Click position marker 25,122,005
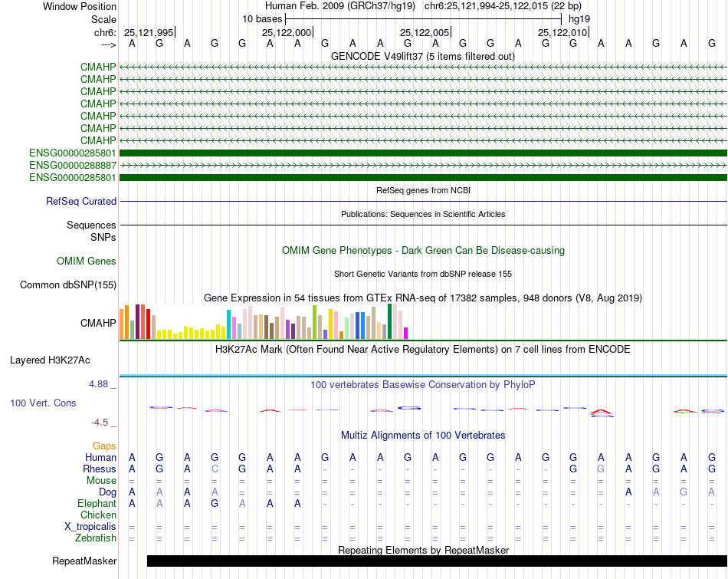 pyautogui.click(x=425, y=32)
